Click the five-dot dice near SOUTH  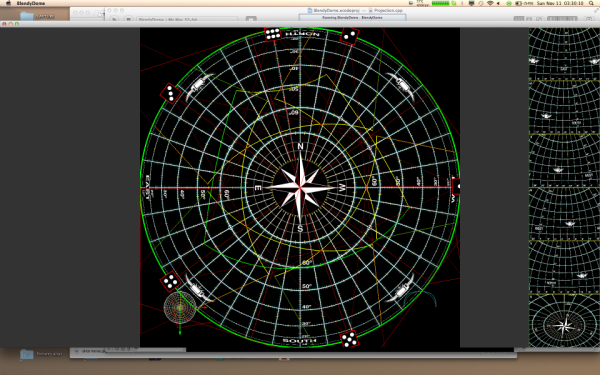click(349, 339)
